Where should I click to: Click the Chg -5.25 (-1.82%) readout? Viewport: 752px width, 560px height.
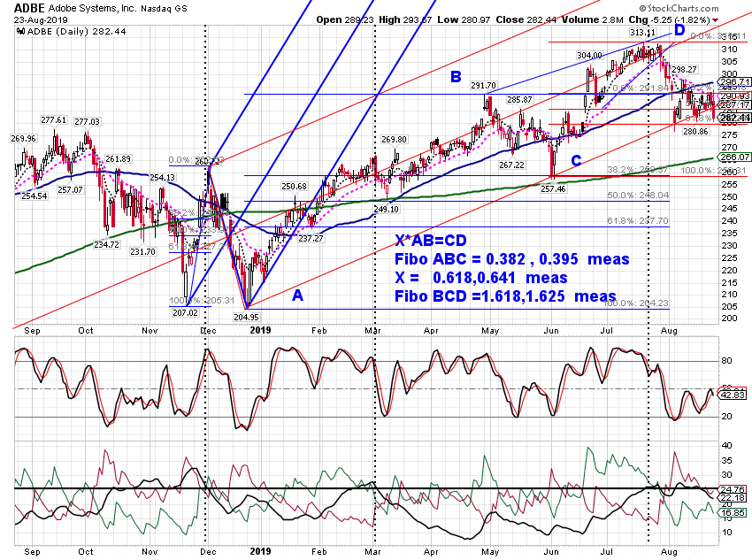tap(669, 19)
